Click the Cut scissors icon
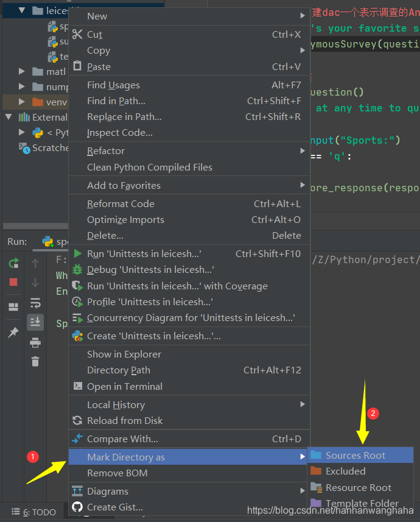 pyautogui.click(x=77, y=34)
